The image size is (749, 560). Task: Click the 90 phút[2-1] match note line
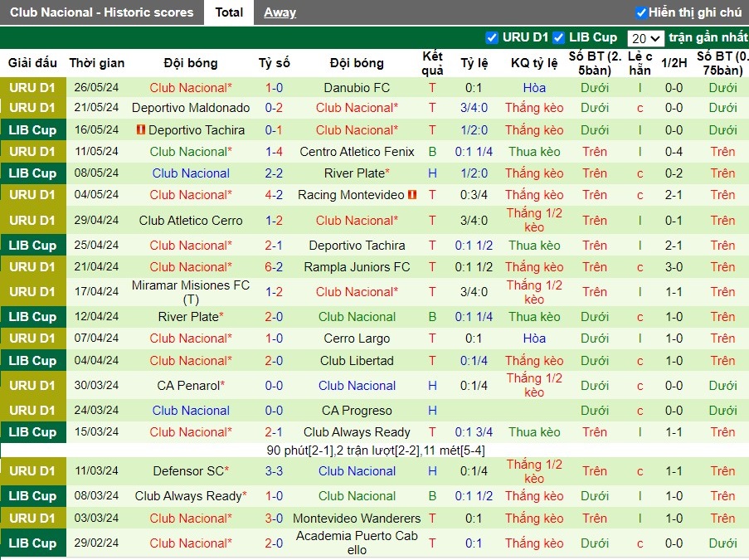click(x=376, y=450)
